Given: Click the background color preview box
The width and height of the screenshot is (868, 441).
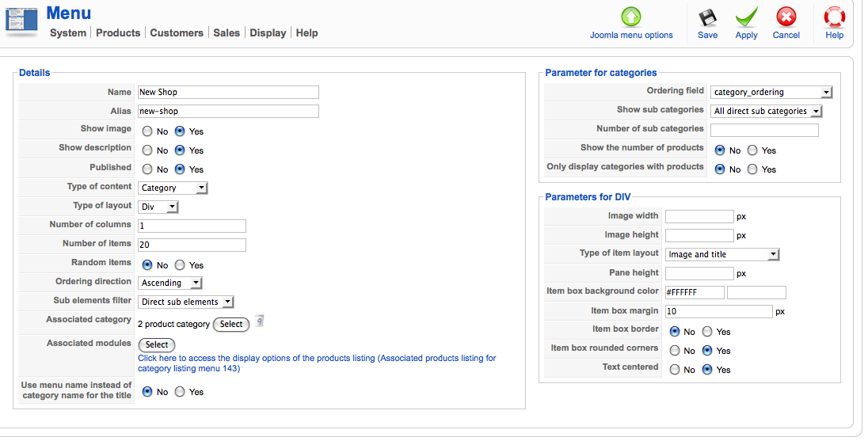Looking at the screenshot, I should coord(756,292).
